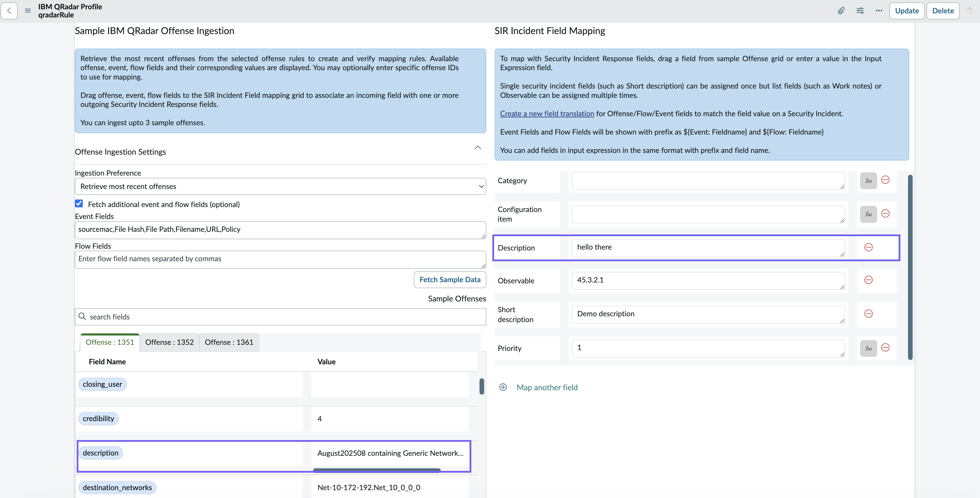This screenshot has width=980, height=498.
Task: Click the sample offenses grid vertical scrollbar
Action: tap(482, 386)
